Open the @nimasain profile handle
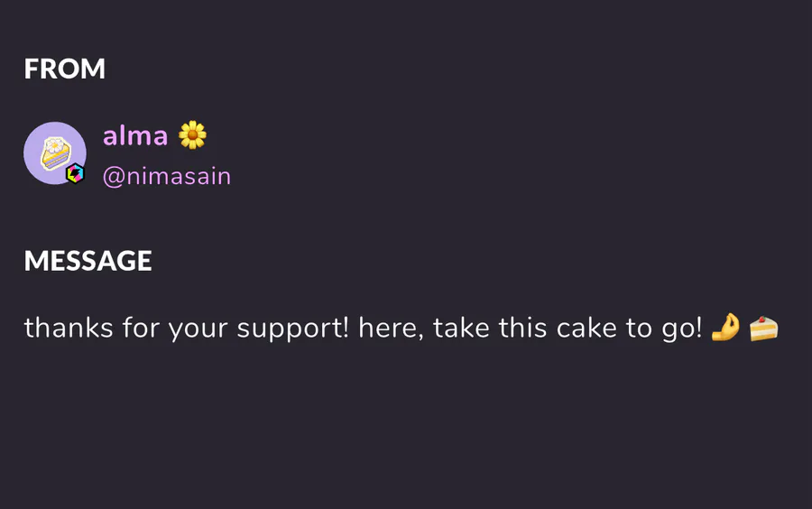 pos(167,177)
